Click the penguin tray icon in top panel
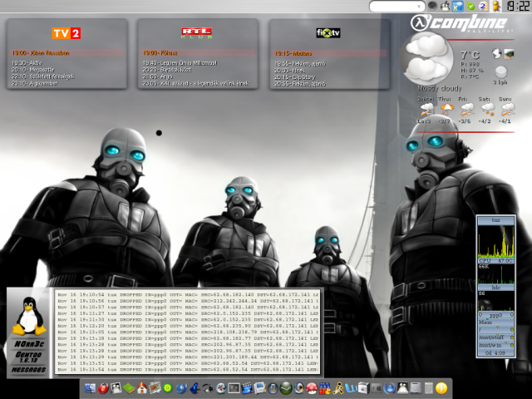 (x=445, y=6)
